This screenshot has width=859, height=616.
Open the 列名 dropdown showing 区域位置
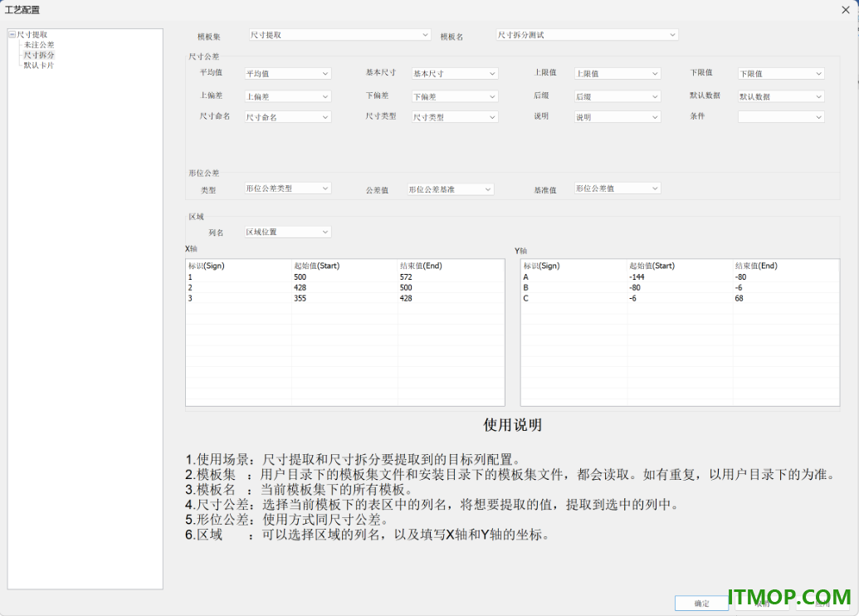coord(288,232)
